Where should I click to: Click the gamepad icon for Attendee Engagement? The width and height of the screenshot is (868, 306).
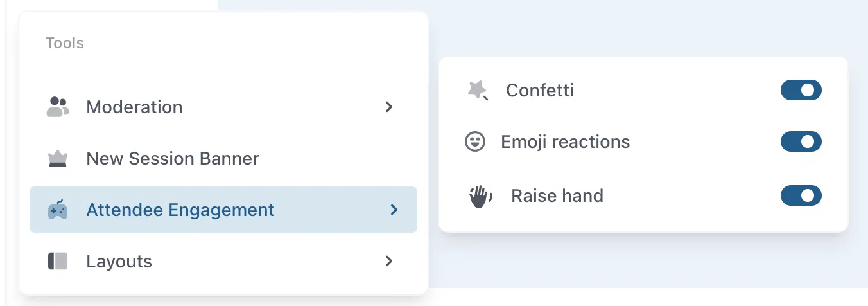58,210
